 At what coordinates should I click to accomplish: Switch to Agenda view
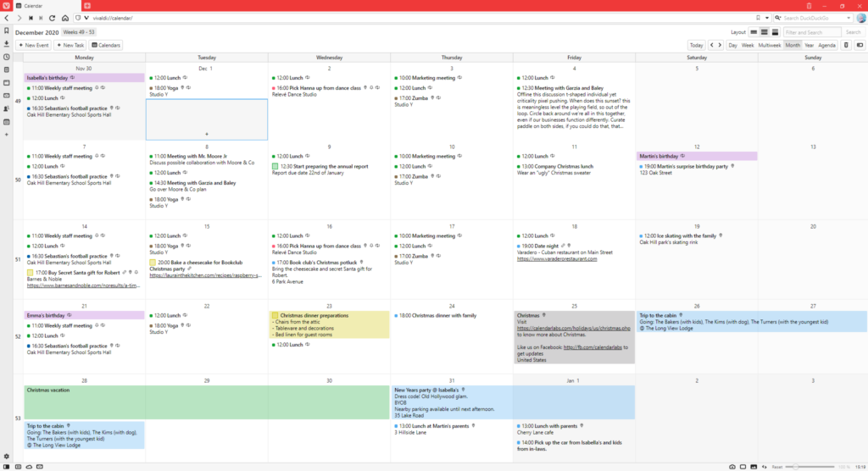click(x=826, y=46)
